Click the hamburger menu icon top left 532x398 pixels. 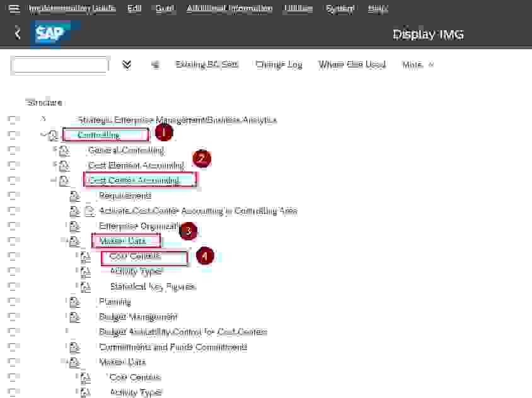point(14,8)
